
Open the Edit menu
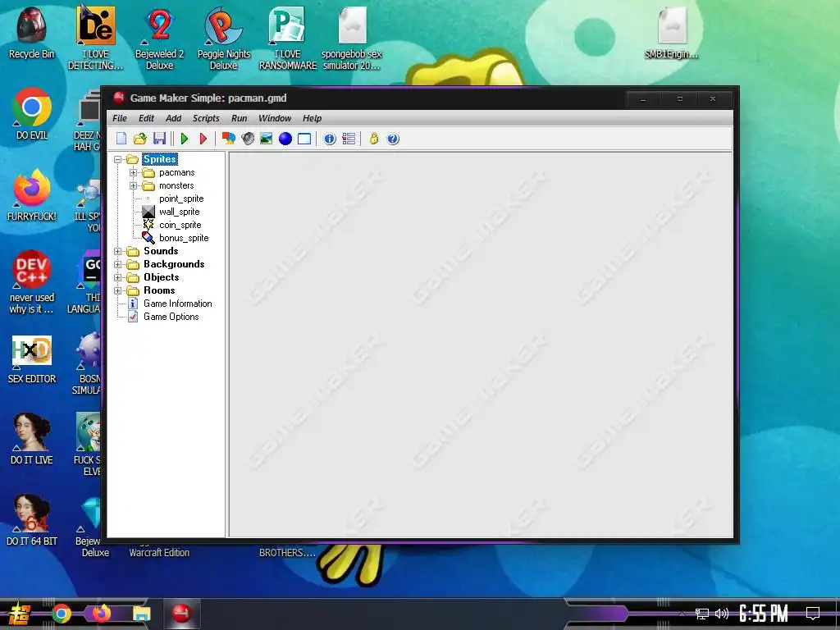click(x=146, y=118)
